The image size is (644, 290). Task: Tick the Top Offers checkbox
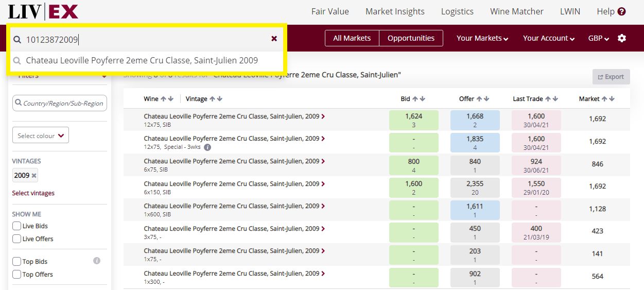click(x=17, y=275)
